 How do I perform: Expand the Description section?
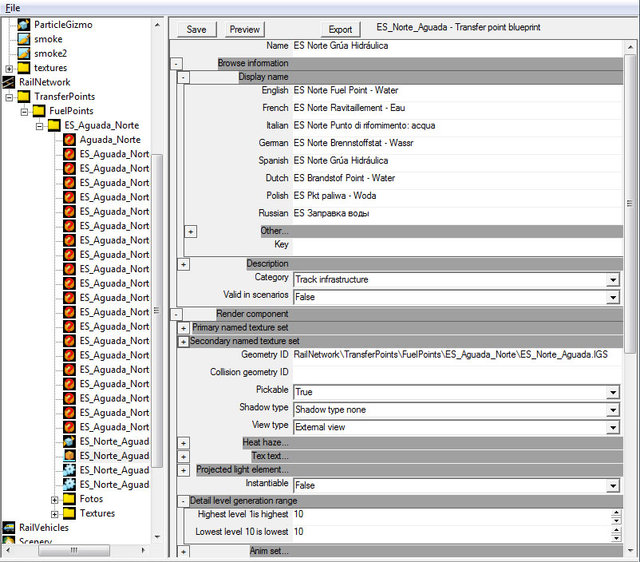(184, 264)
